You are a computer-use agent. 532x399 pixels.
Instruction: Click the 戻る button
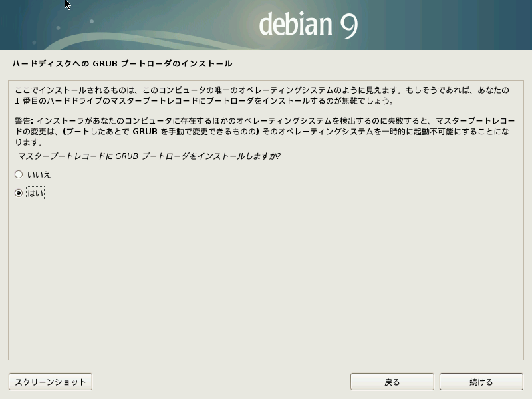(x=392, y=382)
